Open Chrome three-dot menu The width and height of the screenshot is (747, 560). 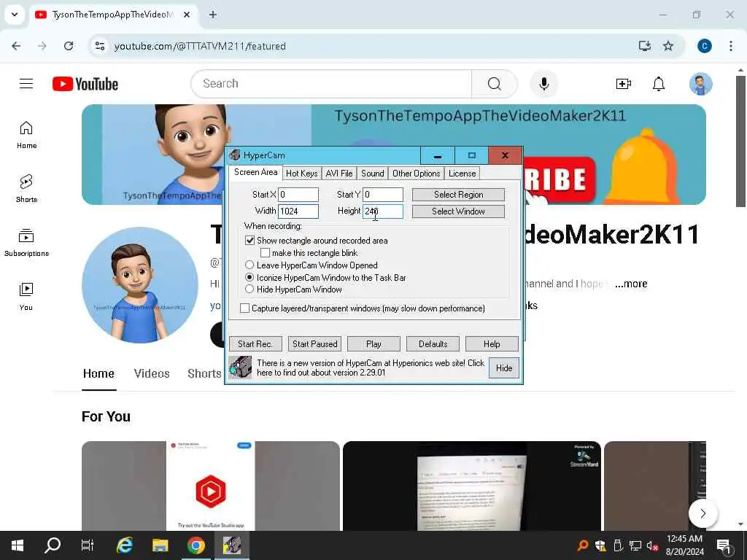click(x=731, y=46)
